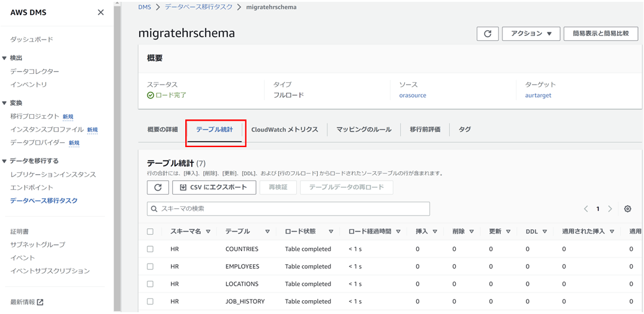This screenshot has width=644, height=314.
Task: Select the JOB_HISTORY row checkbox
Action: click(150, 301)
